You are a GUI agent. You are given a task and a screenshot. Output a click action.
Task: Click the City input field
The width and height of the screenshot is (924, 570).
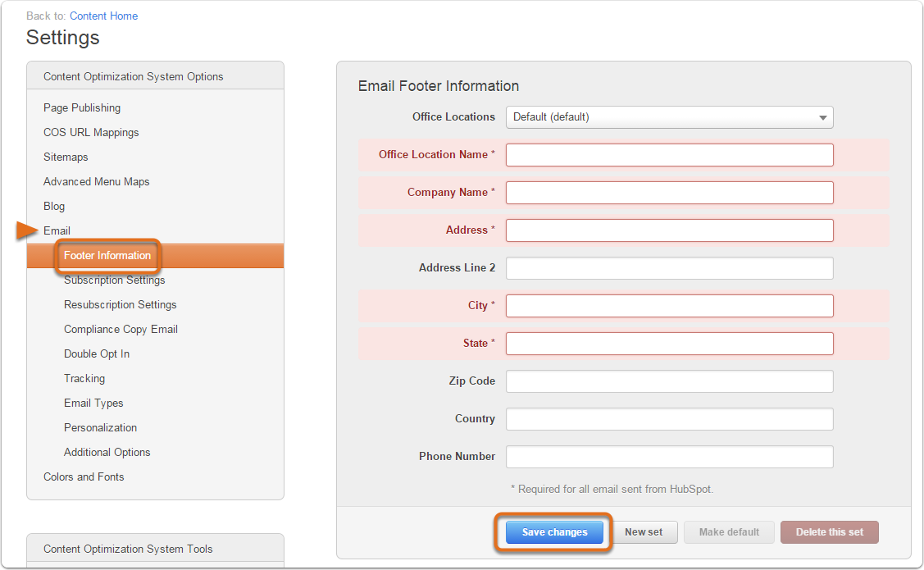tap(669, 306)
